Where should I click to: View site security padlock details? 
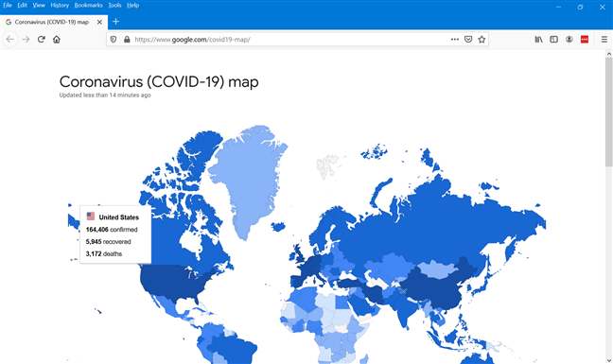(x=127, y=40)
